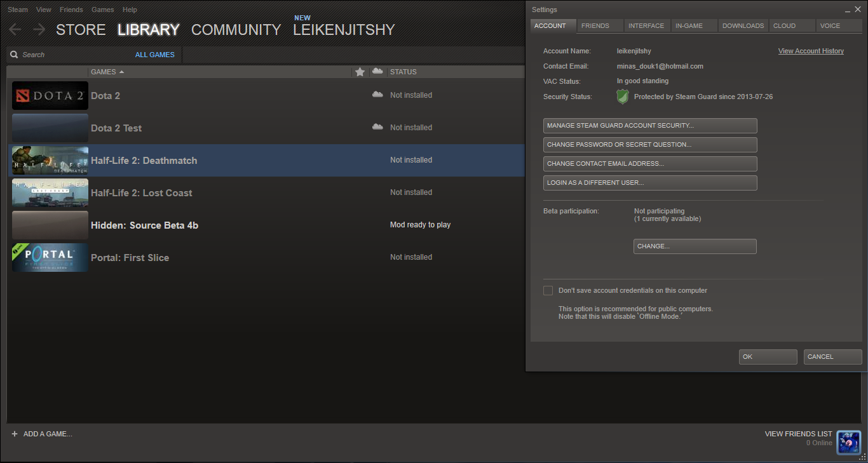The image size is (868, 463).
Task: Open the Games menu
Action: click(103, 10)
